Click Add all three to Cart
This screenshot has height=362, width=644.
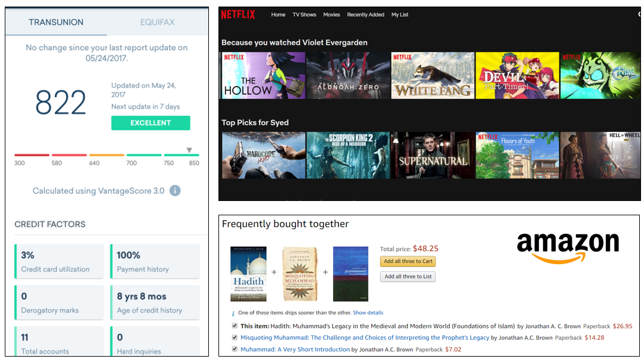[x=408, y=261]
